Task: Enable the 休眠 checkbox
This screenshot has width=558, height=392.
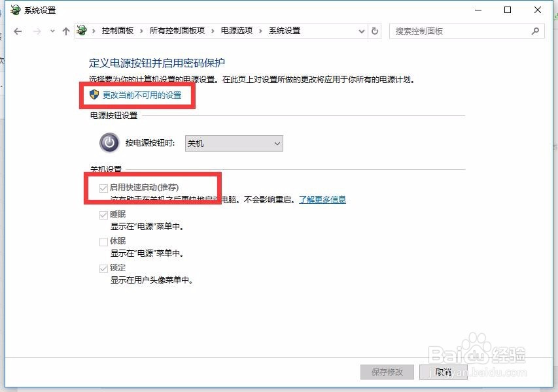Action: (x=103, y=242)
